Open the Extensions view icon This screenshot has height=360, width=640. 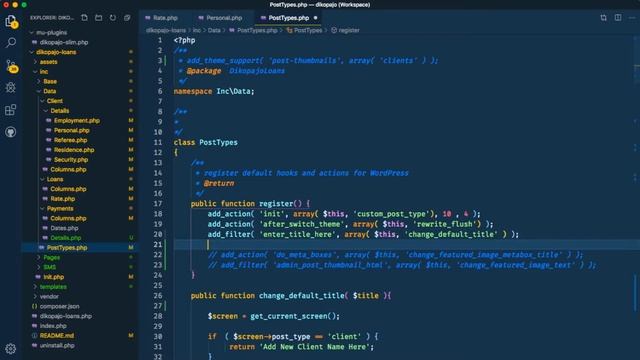coord(11,109)
